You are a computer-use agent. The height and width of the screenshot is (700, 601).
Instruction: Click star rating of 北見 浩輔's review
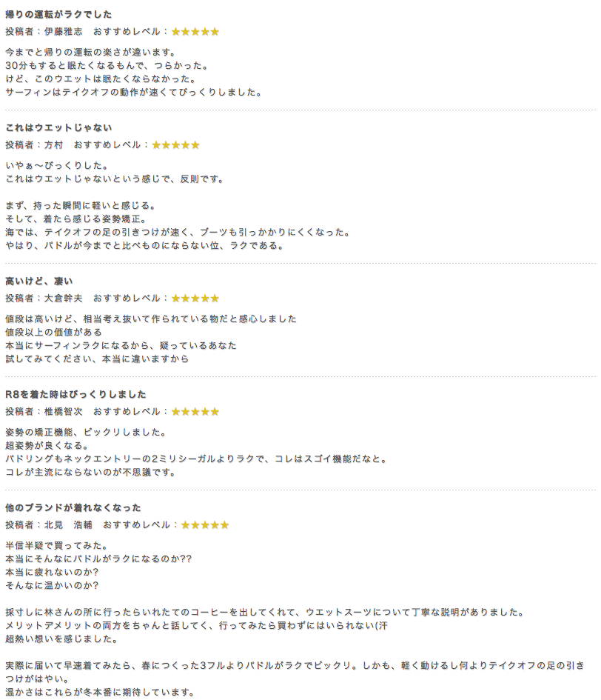tap(205, 525)
